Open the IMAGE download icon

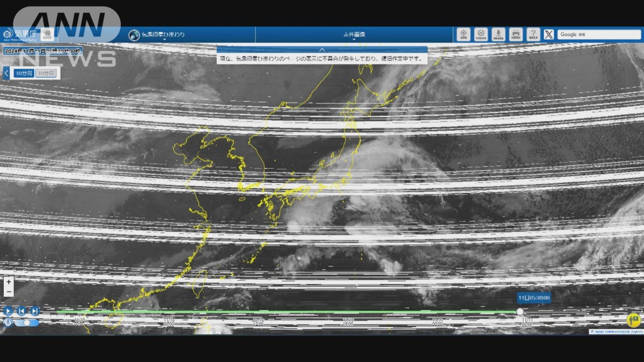coord(498,34)
